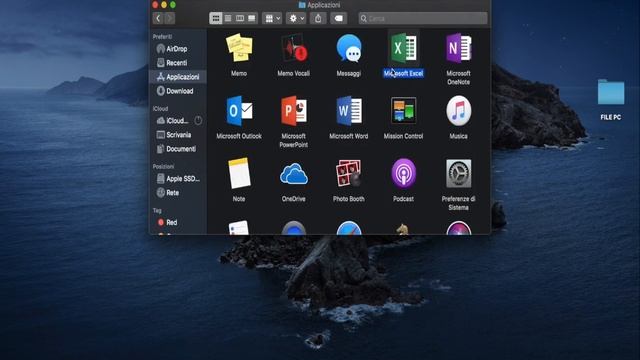
Task: Select Applicazioni in the sidebar
Action: 178,77
